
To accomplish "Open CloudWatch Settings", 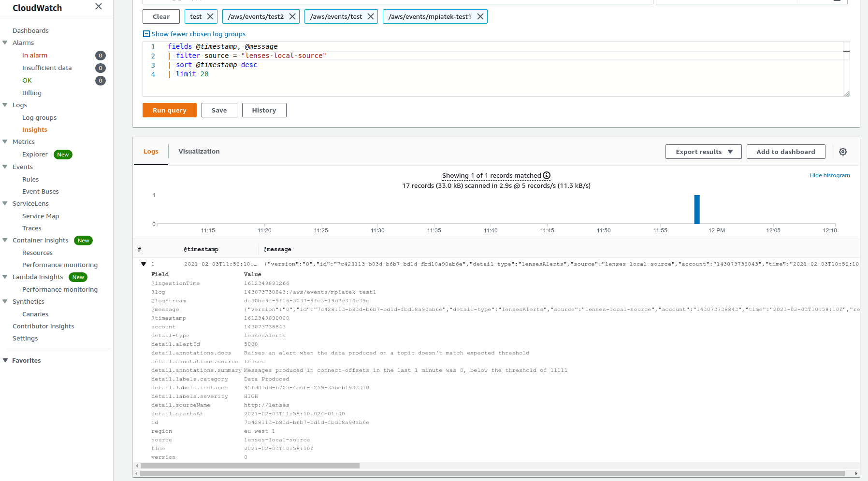I will [x=25, y=338].
